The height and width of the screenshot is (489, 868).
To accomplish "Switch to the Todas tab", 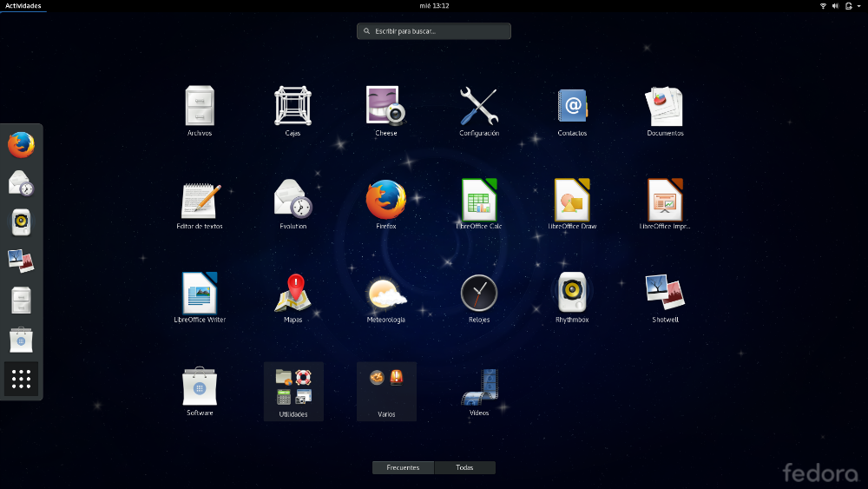I will tap(464, 467).
